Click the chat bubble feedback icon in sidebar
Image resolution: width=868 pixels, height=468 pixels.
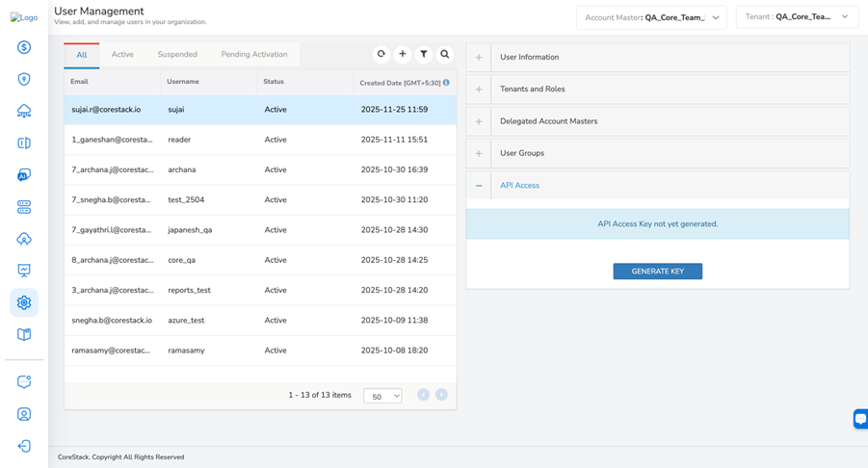click(24, 381)
